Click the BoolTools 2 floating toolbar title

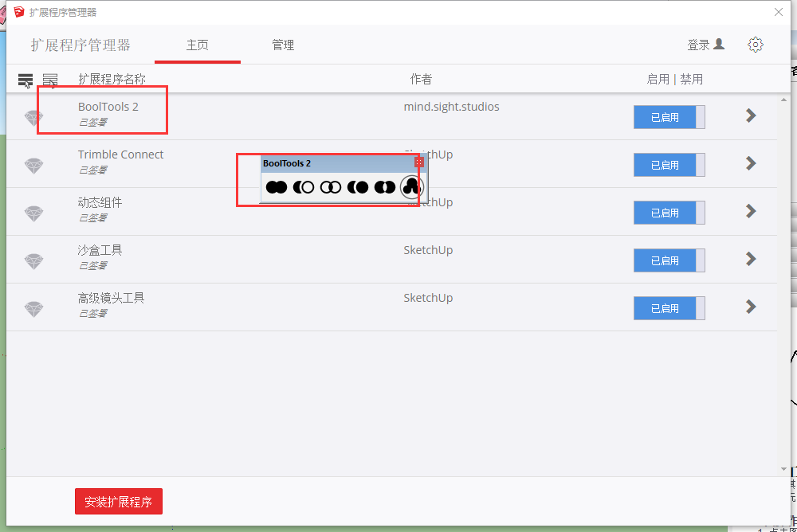tap(287, 163)
